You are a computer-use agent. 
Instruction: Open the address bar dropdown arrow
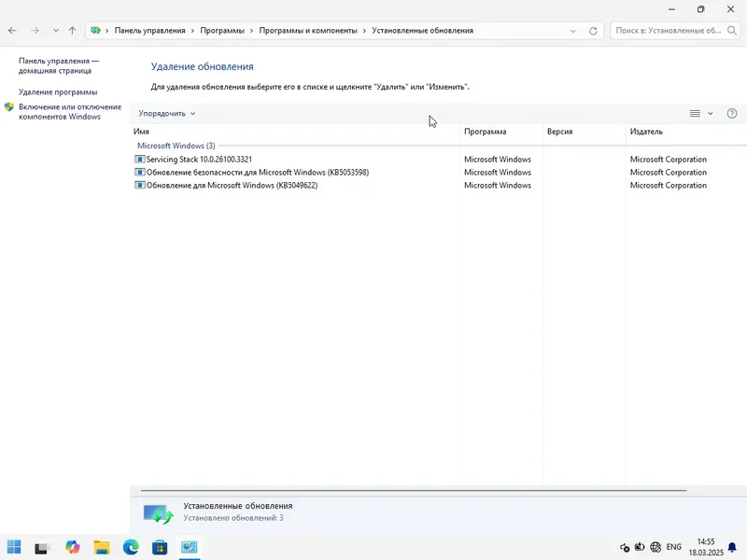pos(573,30)
